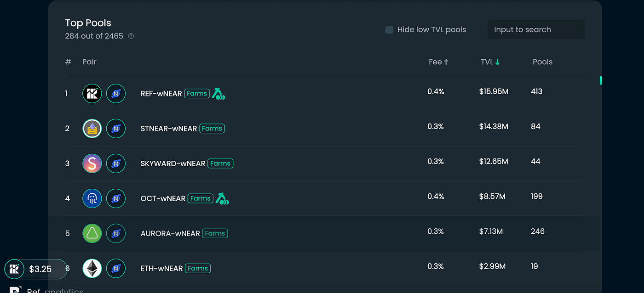Click the ETH token icon in row 6
The width and height of the screenshot is (644, 293).
click(92, 268)
